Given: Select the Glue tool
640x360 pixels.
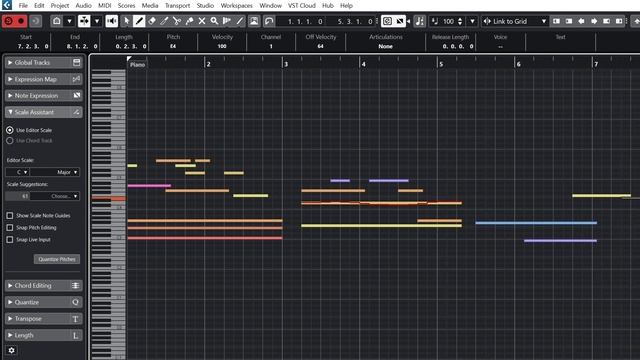Looking at the screenshot, I should coord(189,21).
